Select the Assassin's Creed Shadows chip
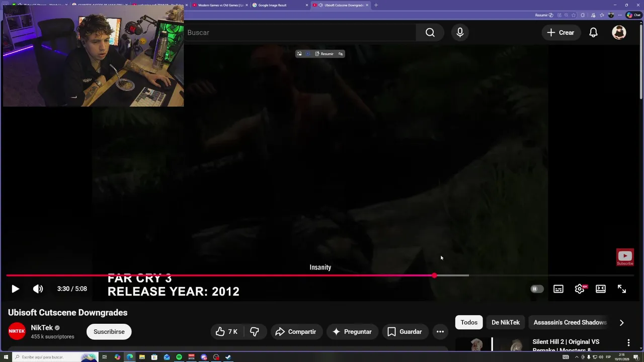 point(570,323)
